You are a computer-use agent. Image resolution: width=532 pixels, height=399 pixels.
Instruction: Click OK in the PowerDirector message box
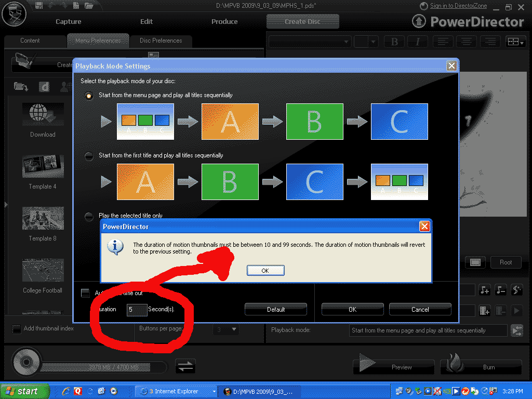click(x=265, y=270)
